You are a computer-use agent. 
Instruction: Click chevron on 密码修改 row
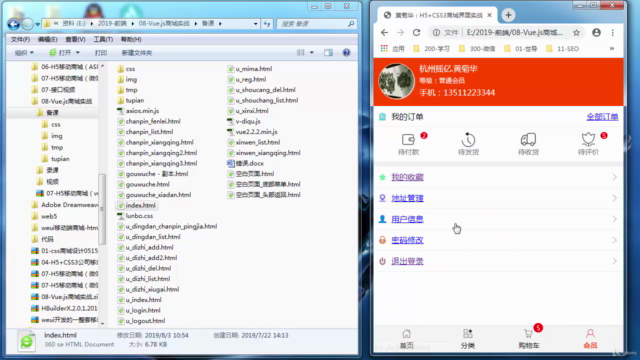614,240
